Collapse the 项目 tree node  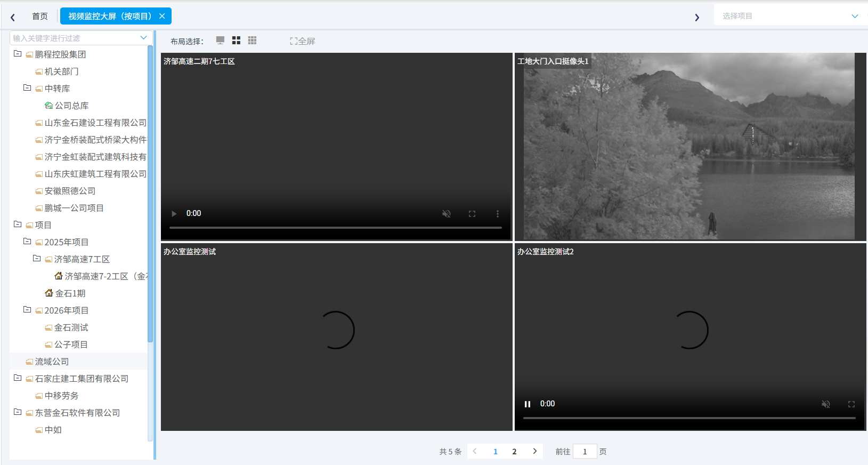point(18,225)
